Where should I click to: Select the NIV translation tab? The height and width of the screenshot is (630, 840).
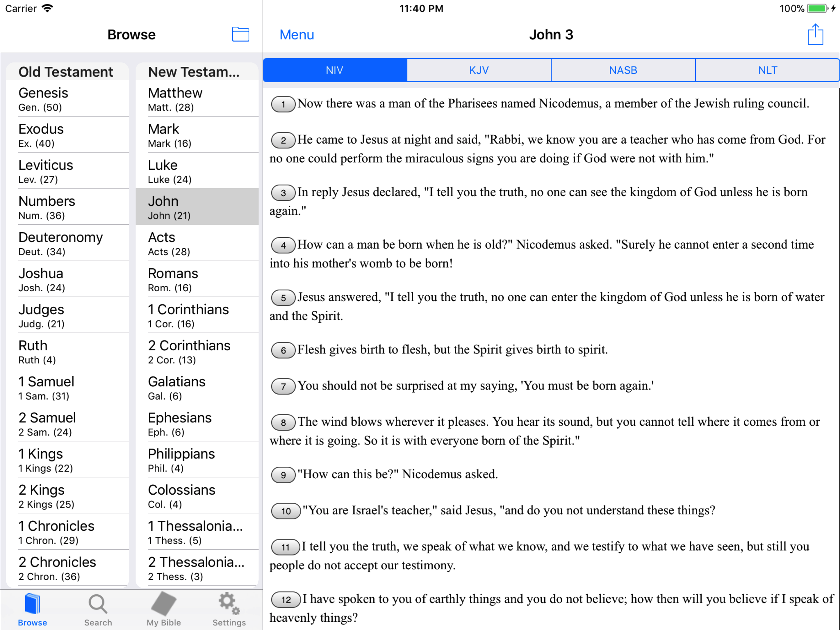coord(335,70)
